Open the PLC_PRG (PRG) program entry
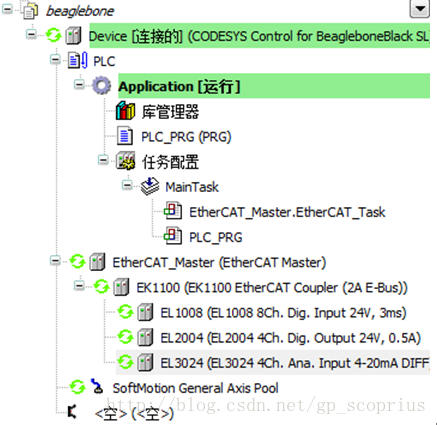Image resolution: width=437 pixels, height=425 pixels. (186, 137)
